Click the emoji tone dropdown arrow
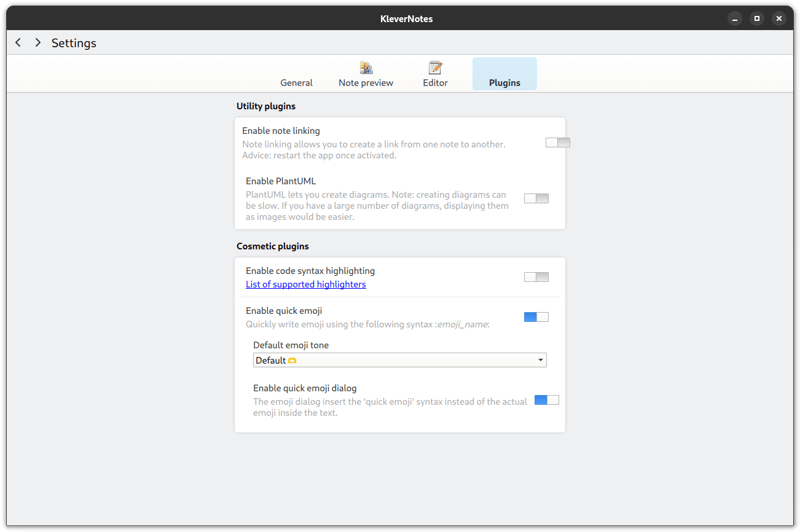 (x=540, y=361)
